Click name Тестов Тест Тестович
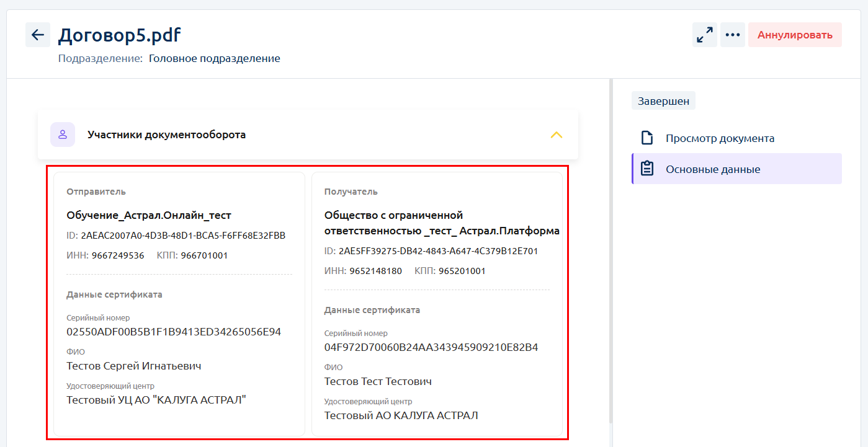The width and height of the screenshot is (868, 447). click(x=378, y=381)
